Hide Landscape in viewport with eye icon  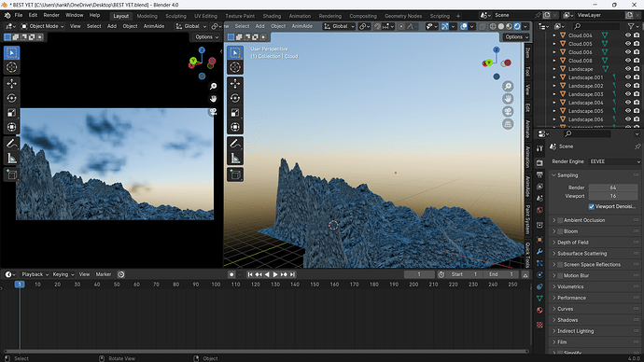coord(627,69)
